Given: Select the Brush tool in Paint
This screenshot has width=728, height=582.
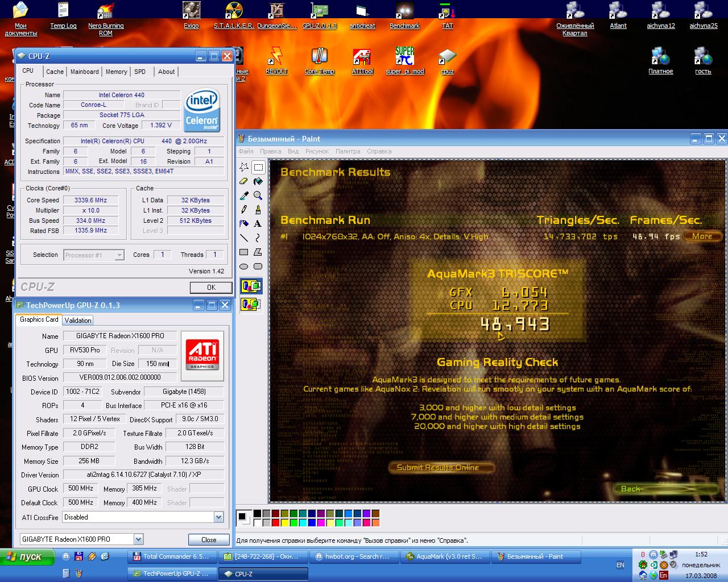Looking at the screenshot, I should 258,210.
